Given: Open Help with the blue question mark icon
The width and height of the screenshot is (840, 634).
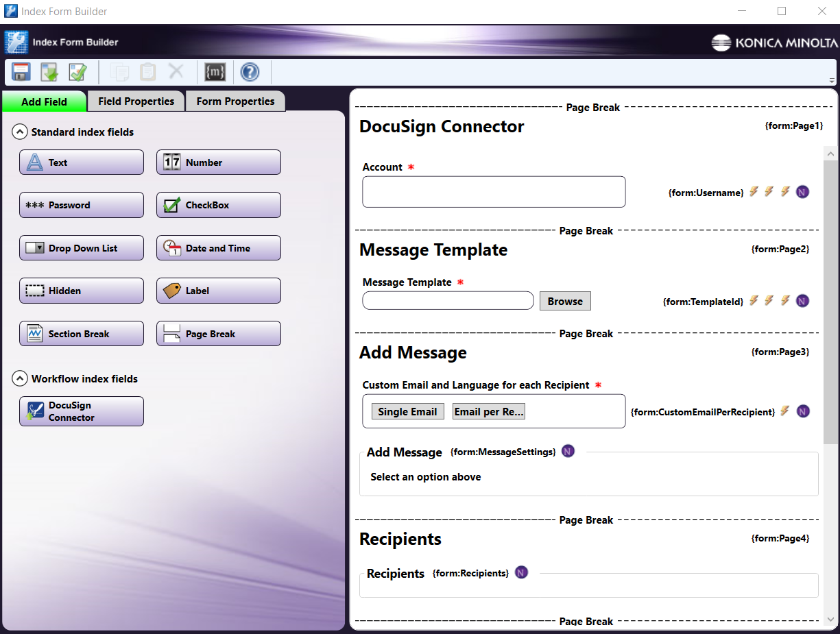Looking at the screenshot, I should coord(250,72).
